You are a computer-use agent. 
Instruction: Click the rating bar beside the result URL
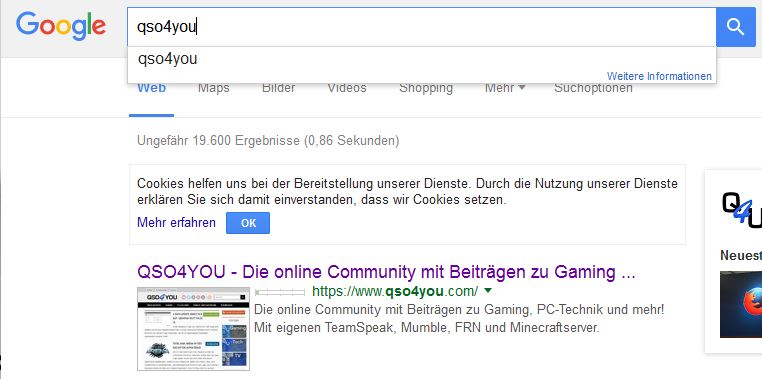(x=280, y=292)
